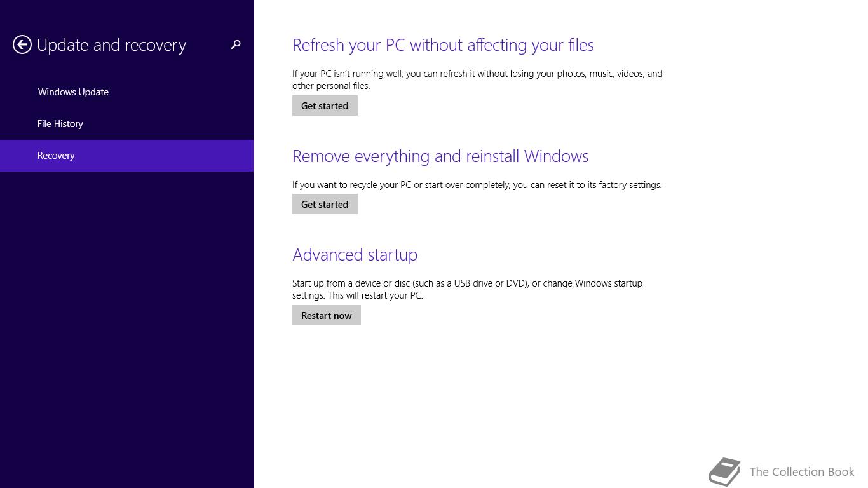Open the search magnifier icon
Screen dimensions: 868x488
[236, 44]
